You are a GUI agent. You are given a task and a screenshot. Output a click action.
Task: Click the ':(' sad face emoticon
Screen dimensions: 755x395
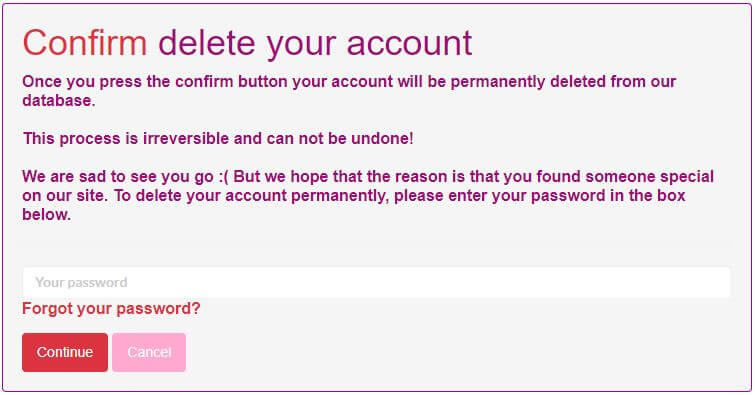click(x=224, y=177)
